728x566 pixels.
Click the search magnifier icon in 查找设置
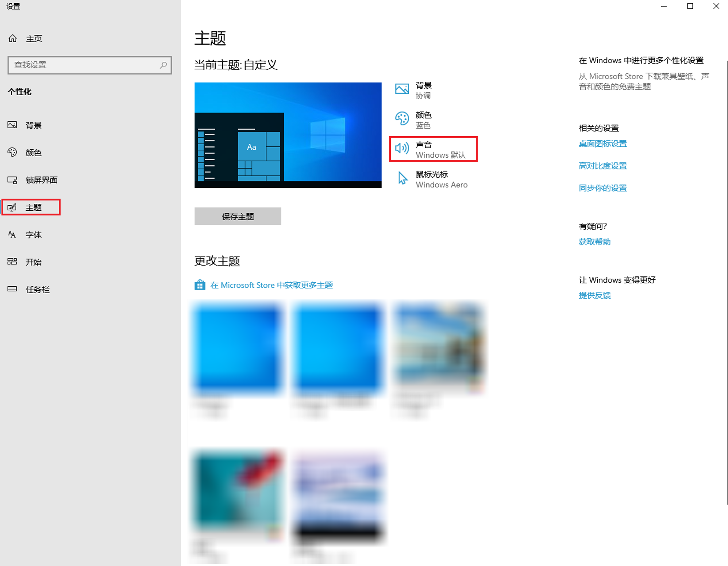(x=163, y=65)
